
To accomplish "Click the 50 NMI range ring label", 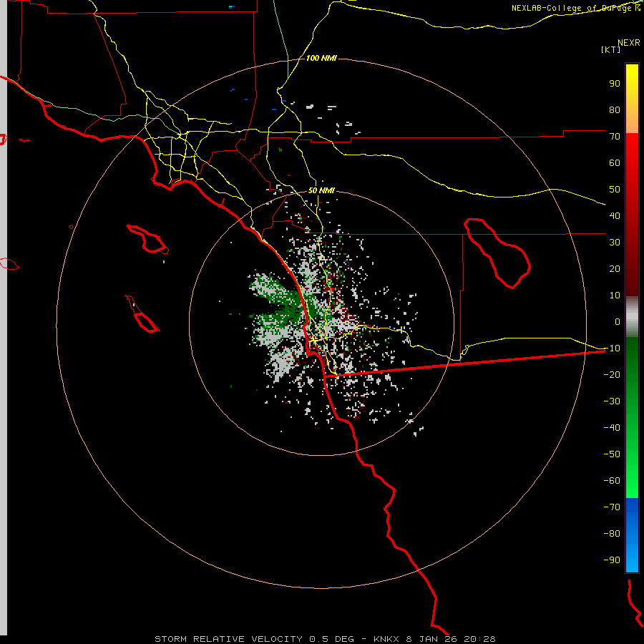I will (x=321, y=190).
